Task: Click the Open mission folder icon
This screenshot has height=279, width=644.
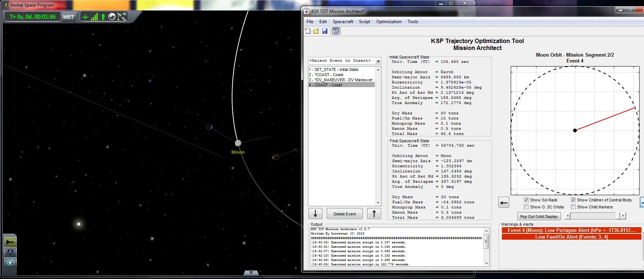Action: (316, 31)
